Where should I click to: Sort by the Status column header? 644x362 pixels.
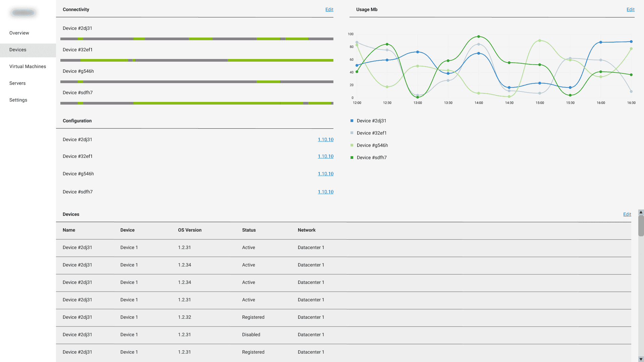[x=249, y=230]
